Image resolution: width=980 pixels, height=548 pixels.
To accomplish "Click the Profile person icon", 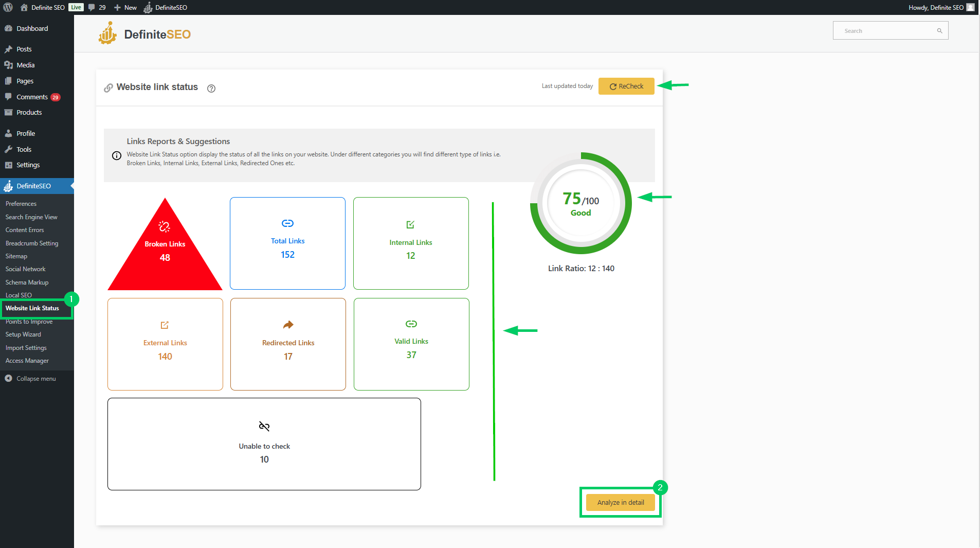I will coord(8,133).
